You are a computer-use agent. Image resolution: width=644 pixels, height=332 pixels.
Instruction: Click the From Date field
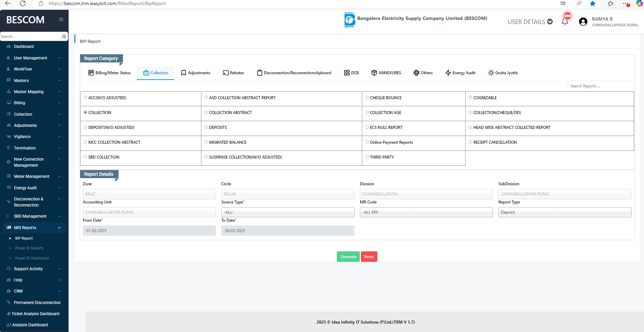click(149, 231)
